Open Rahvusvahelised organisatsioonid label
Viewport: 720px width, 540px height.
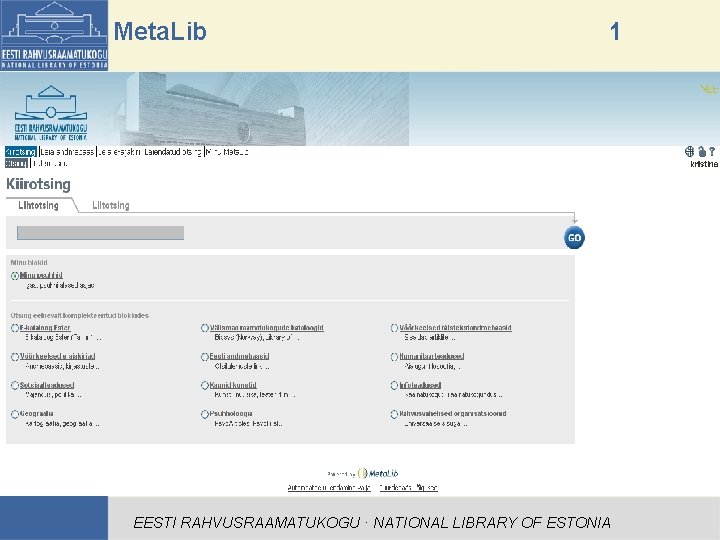[x=453, y=414]
